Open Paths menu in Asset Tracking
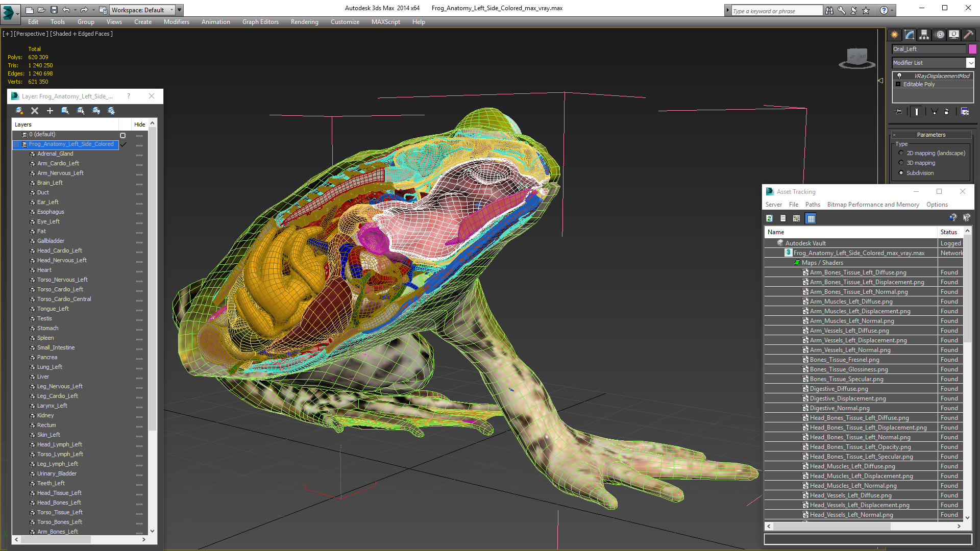The height and width of the screenshot is (551, 980). click(x=813, y=205)
